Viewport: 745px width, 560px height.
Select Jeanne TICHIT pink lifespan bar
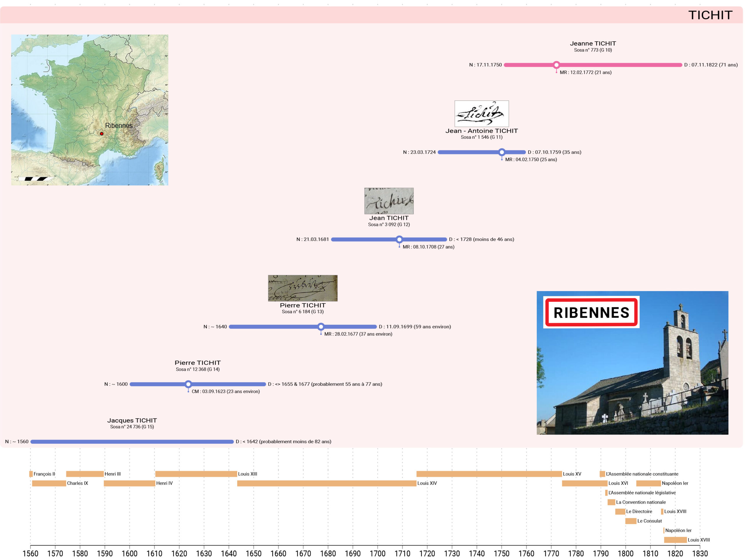pos(620,65)
